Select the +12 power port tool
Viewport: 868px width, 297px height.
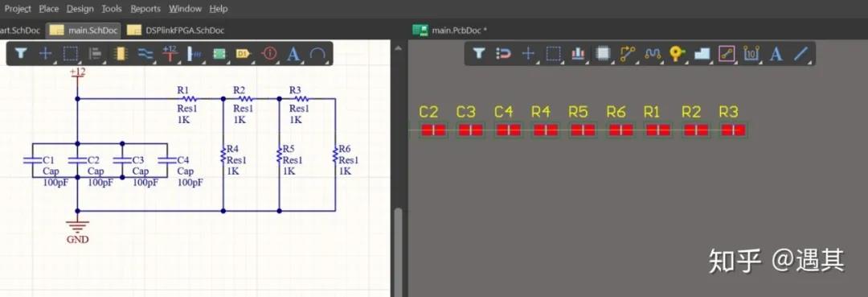170,53
